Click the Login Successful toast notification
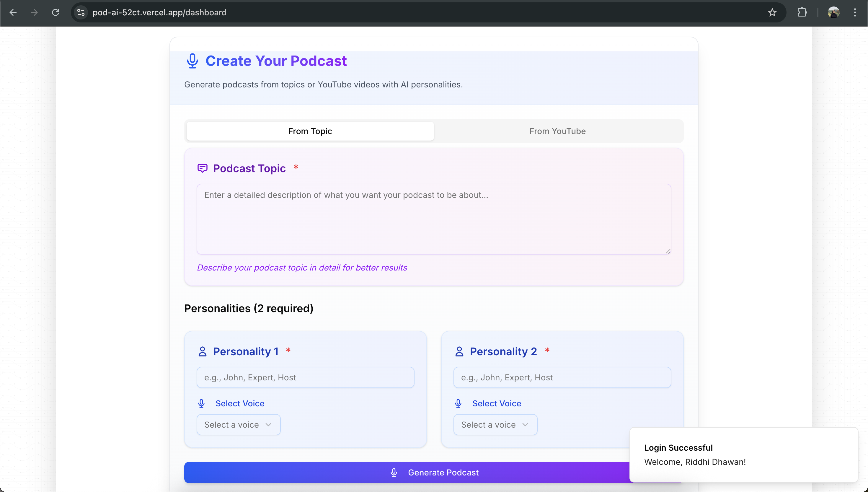The image size is (868, 492). [x=743, y=454]
